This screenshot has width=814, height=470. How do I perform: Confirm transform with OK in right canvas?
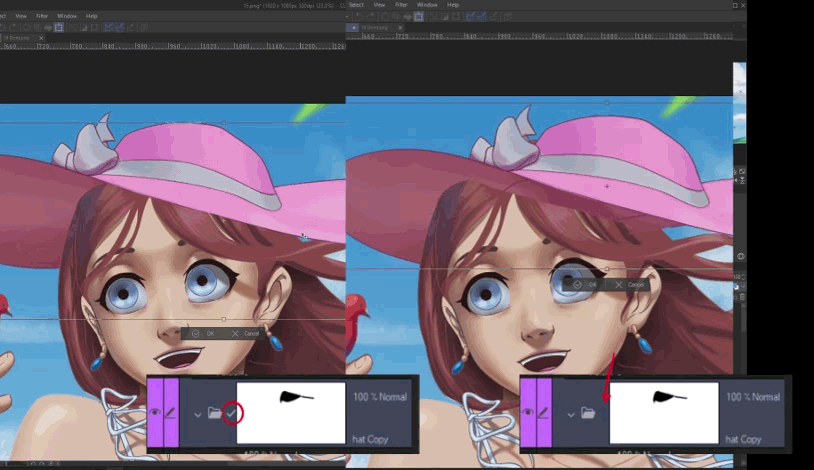click(587, 285)
